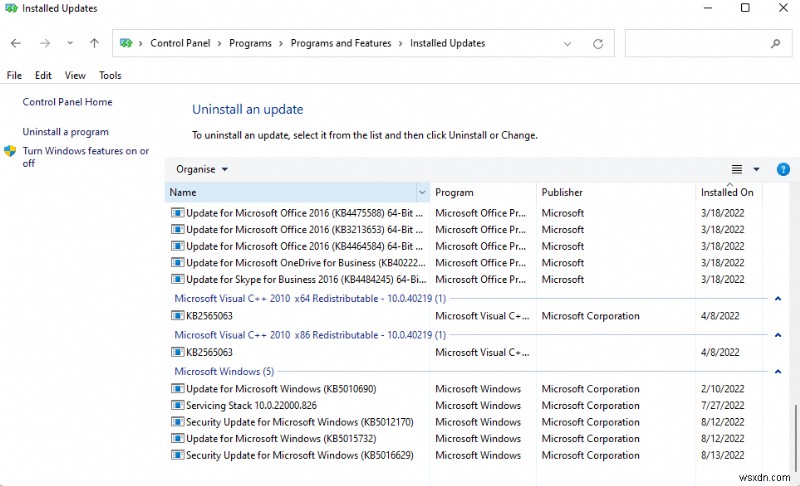Click the icon beside Servicing Stack entry
This screenshot has height=486, width=800.
178,405
